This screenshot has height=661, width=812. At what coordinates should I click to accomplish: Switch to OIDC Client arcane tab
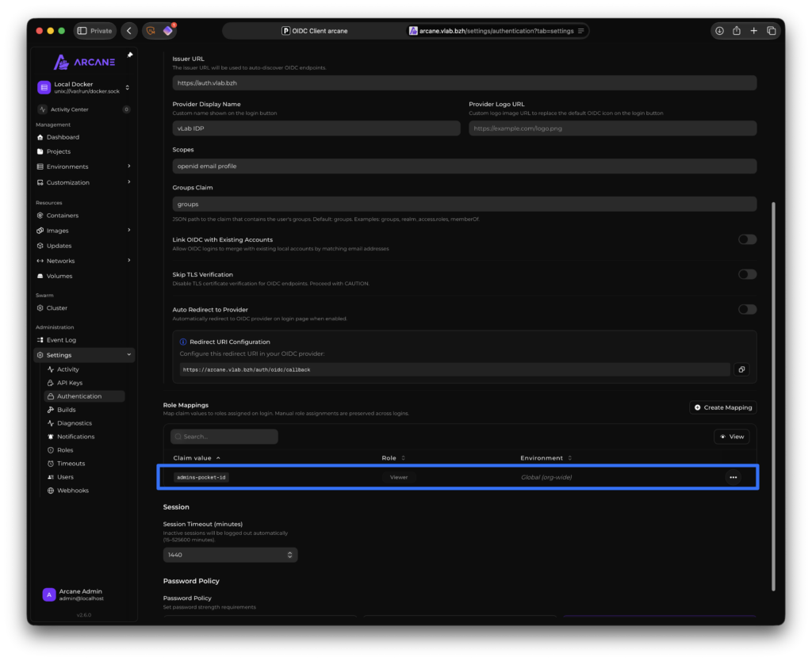pyautogui.click(x=315, y=31)
